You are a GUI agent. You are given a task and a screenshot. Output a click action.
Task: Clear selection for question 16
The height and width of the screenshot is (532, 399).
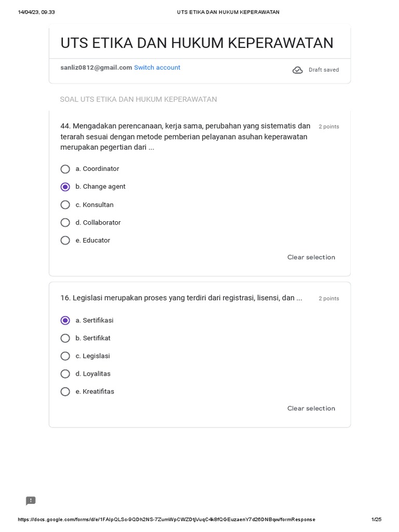pos(311,408)
